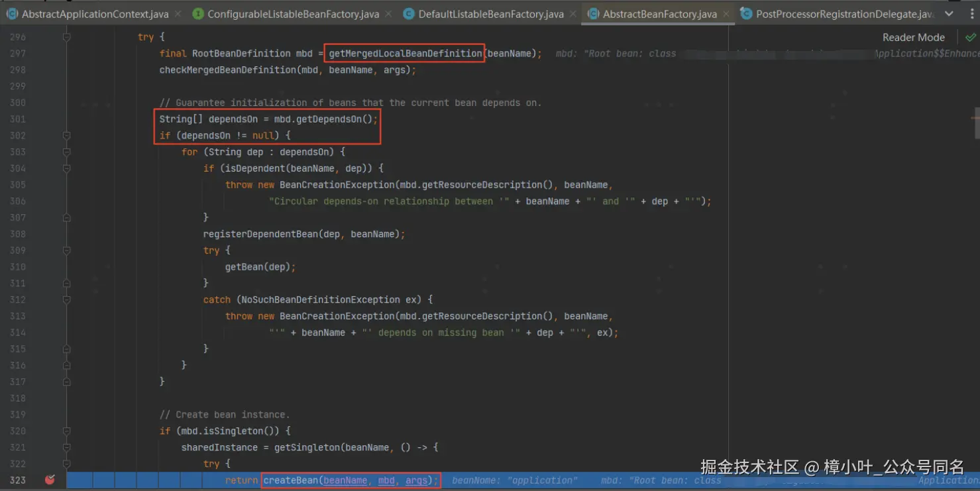Click registerDependentBean on line 308
Image resolution: width=980 pixels, height=491 pixels.
coord(260,234)
